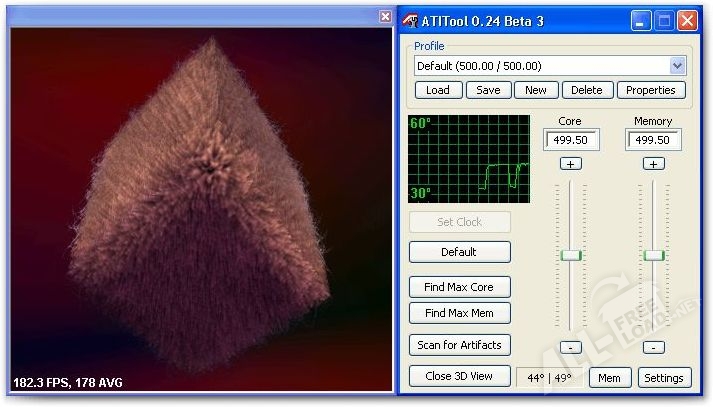Open the Settings dialog
The height and width of the screenshot is (407, 713).
663,377
